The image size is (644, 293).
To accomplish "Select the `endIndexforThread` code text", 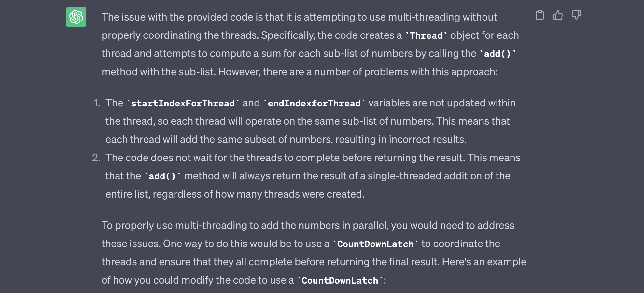I will pyautogui.click(x=314, y=103).
